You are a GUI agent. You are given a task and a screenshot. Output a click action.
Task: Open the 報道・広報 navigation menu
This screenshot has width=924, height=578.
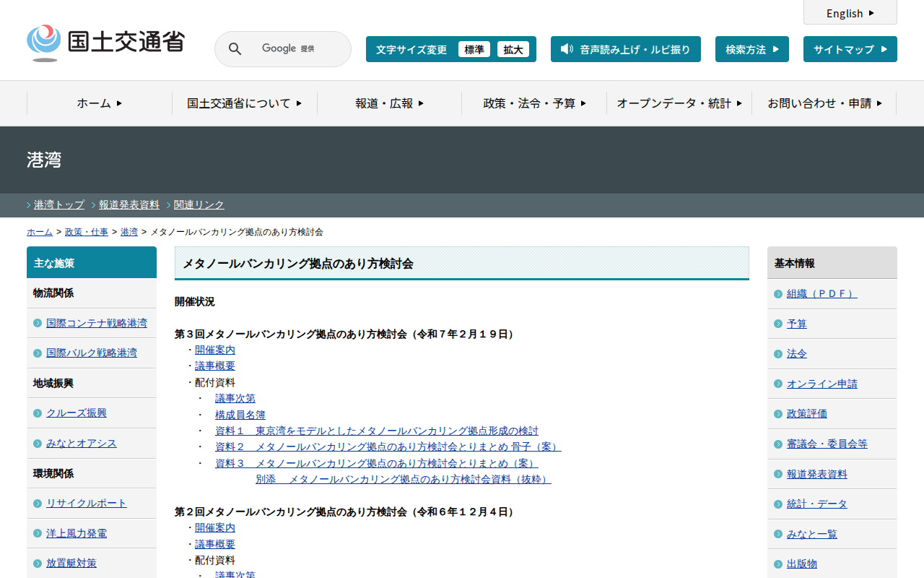(389, 103)
